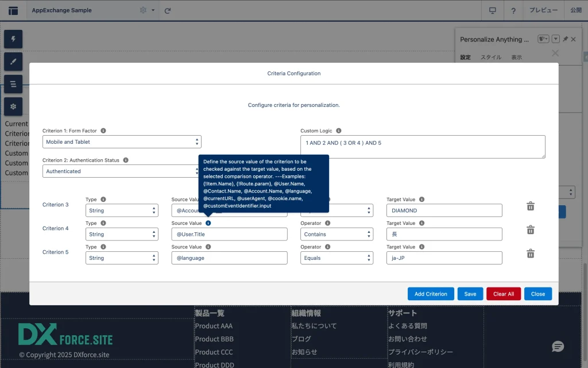Open the Theme brush panel in sidebar
The image size is (588, 368).
(13, 62)
